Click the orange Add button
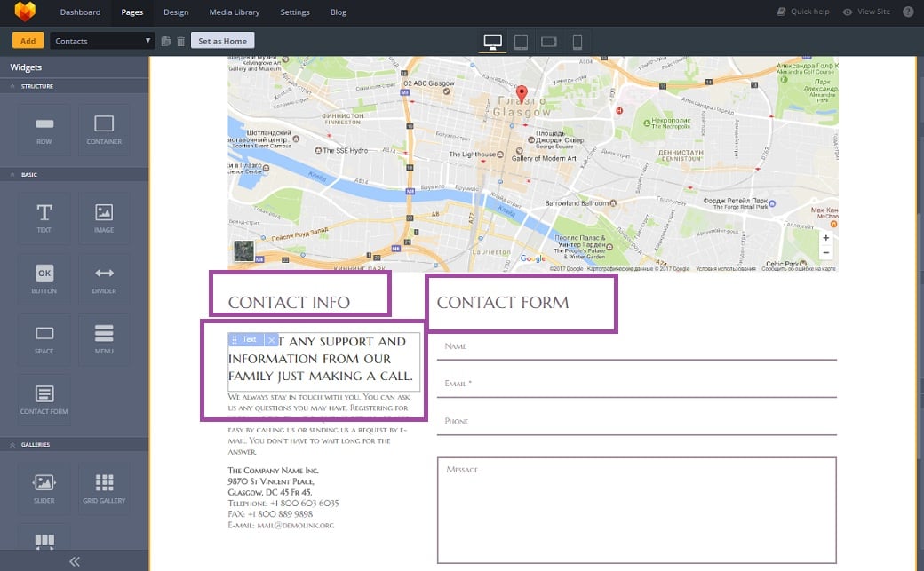 point(28,41)
